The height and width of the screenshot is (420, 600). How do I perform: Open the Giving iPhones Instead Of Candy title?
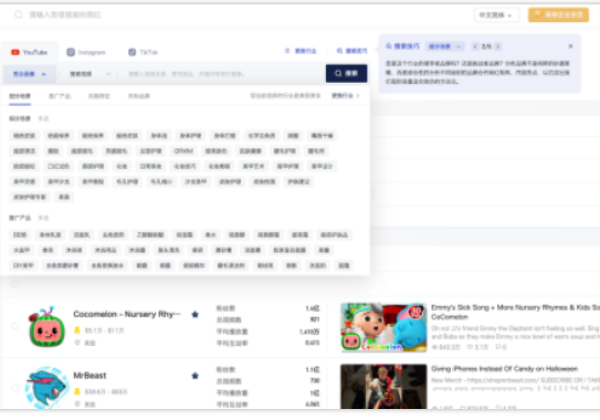(504, 369)
